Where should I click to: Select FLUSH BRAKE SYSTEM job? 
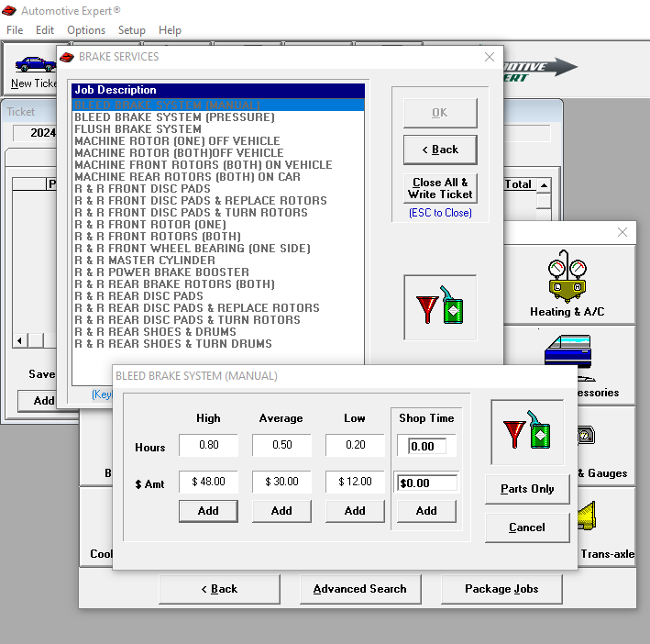pos(138,129)
